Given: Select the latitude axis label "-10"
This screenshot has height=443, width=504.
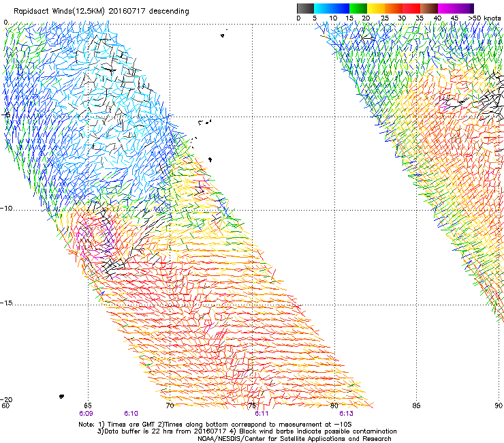Looking at the screenshot, I should (6, 208).
